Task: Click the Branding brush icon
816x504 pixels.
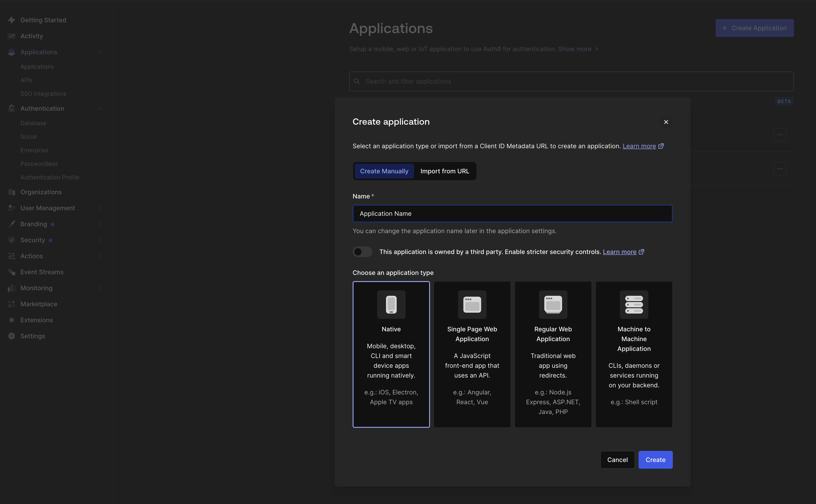Action: pyautogui.click(x=12, y=224)
